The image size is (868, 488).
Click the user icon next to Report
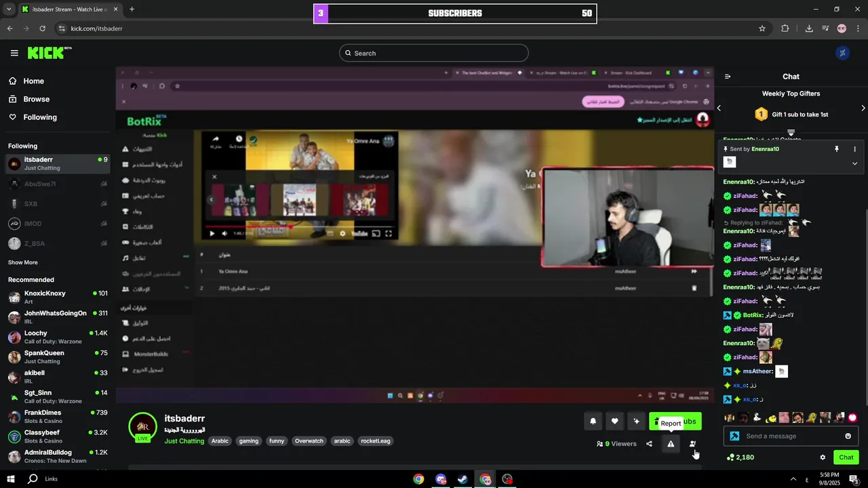(692, 444)
